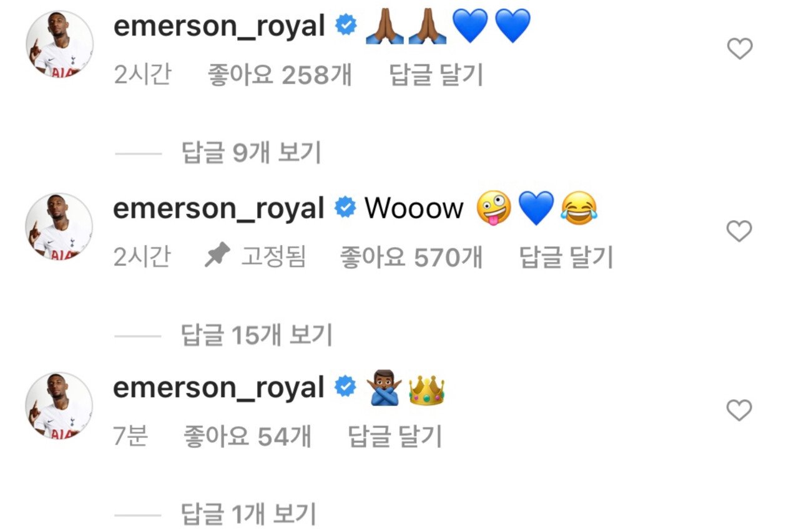Screen dimensions: 799x532
Task: Open emerson_royal username on first comment
Action: [x=220, y=26]
